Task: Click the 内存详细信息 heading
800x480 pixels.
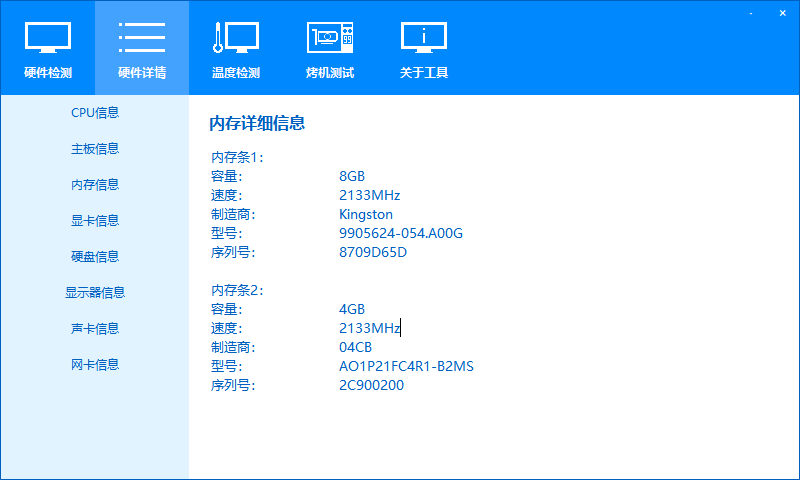Action: coord(257,124)
